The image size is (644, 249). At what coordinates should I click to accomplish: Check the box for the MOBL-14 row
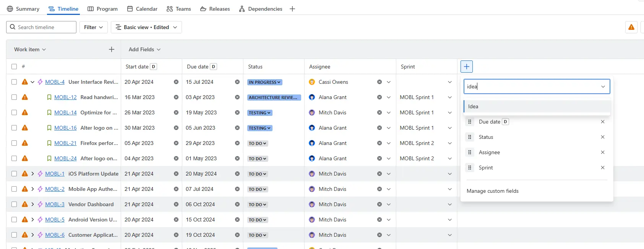[14, 112]
